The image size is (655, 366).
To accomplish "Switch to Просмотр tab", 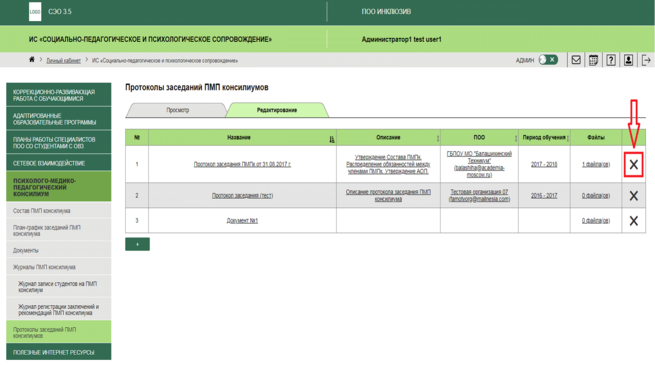I will [177, 110].
